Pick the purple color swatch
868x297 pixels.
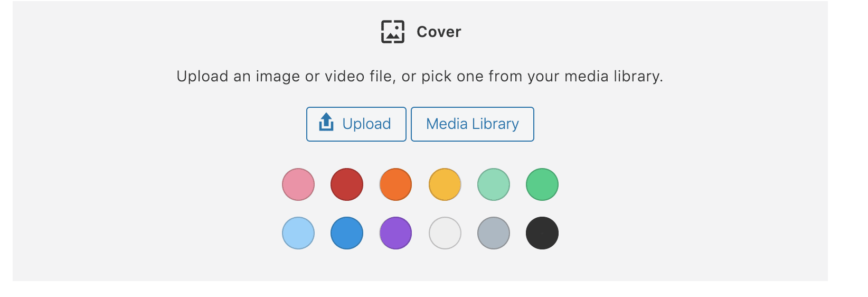395,233
